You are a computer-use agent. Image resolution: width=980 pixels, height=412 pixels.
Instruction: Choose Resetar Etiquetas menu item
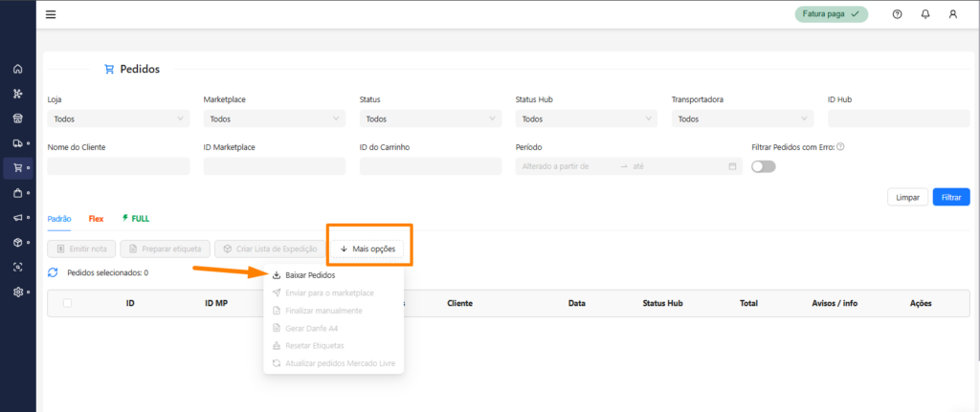pos(334,345)
